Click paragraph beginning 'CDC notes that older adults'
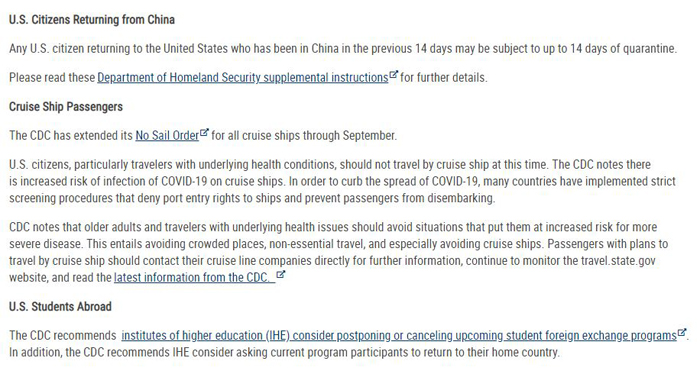 [x=339, y=252]
